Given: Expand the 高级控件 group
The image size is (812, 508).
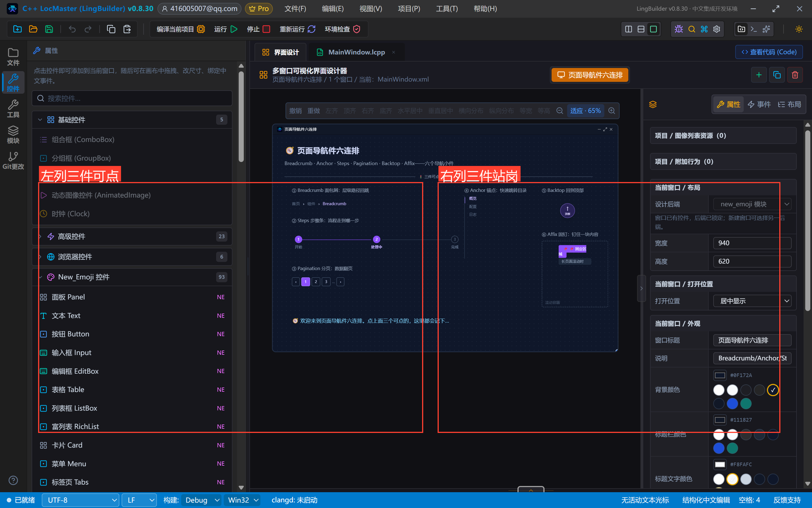Looking at the screenshot, I should (x=132, y=236).
